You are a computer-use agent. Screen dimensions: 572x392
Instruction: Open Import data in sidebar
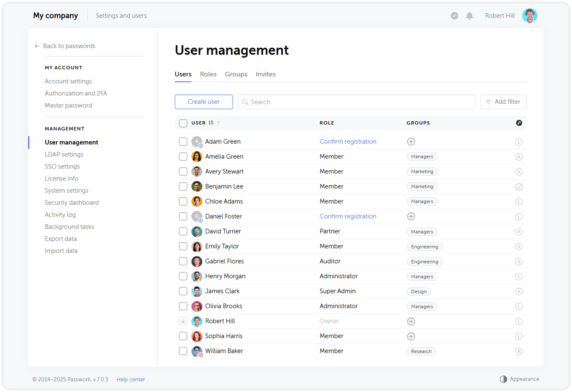pyautogui.click(x=61, y=251)
